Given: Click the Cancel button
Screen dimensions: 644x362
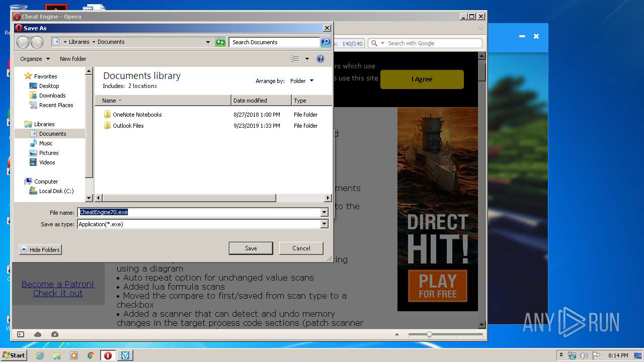Looking at the screenshot, I should [x=301, y=248].
